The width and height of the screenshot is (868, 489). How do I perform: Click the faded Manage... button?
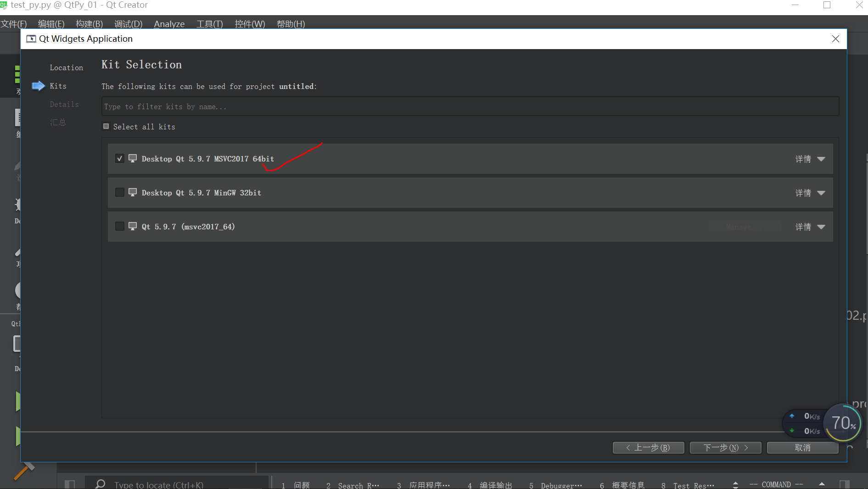pos(745,227)
